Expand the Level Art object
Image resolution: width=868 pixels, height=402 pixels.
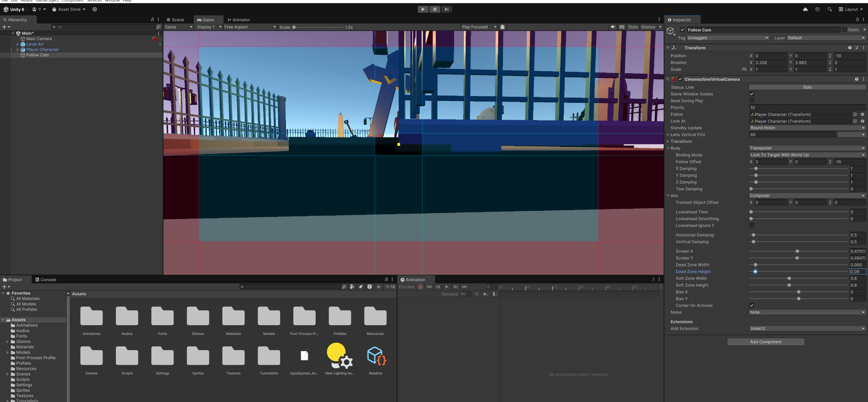(18, 44)
